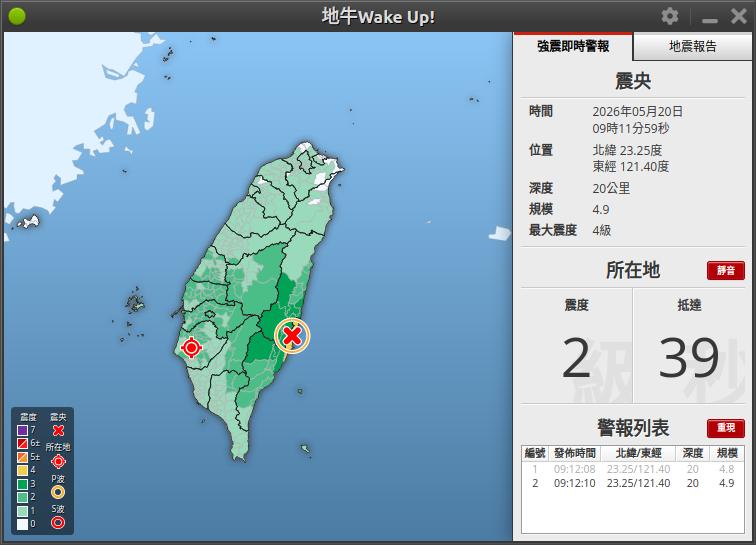Click the red crosshair 所在地 marker on map
The height and width of the screenshot is (545, 756).
pos(191,347)
